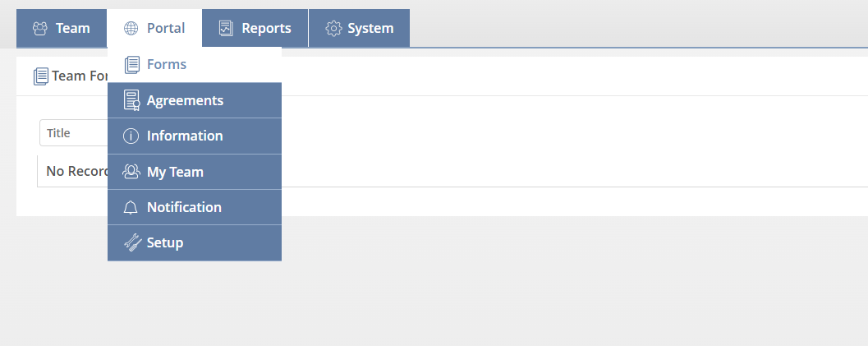This screenshot has width=868, height=346.
Task: Click the My Team users icon
Action: pos(131,172)
